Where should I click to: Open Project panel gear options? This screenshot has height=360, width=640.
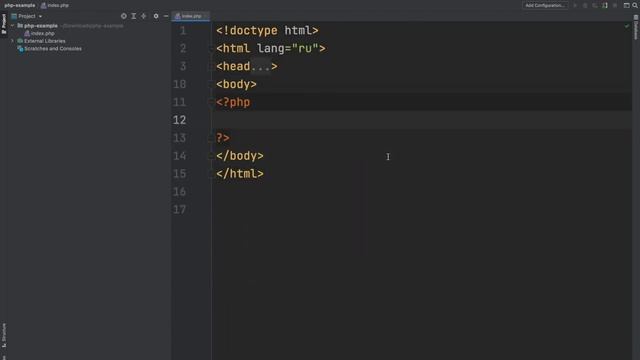(x=156, y=16)
